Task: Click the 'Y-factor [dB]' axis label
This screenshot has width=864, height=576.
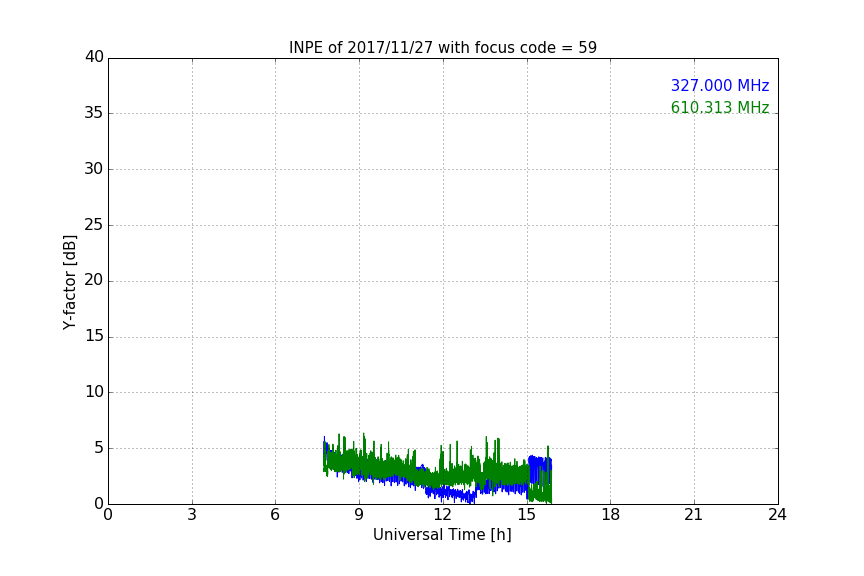Action: click(69, 282)
